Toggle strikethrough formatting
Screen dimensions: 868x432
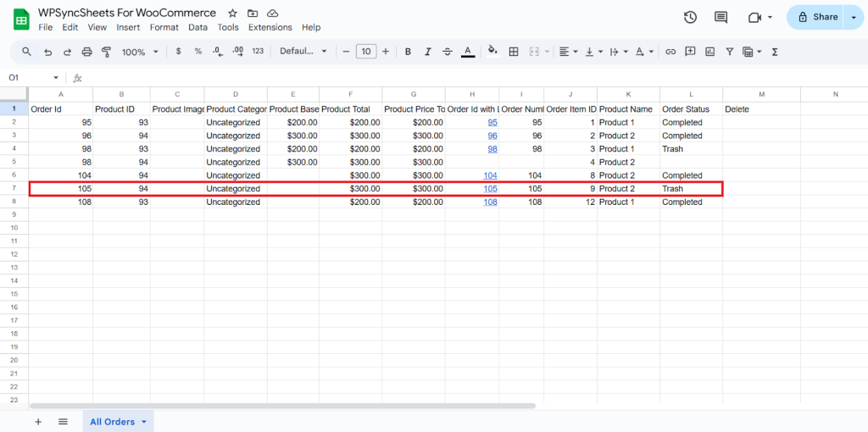(448, 52)
